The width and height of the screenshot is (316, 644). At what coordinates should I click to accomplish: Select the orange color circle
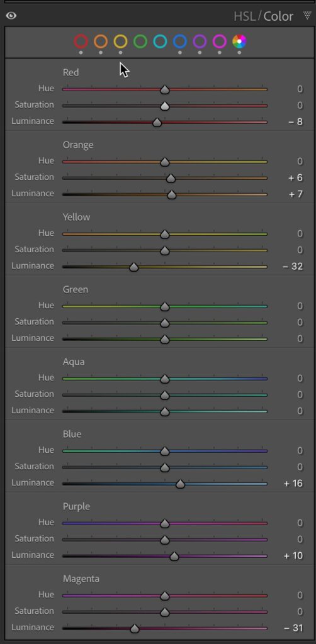101,42
